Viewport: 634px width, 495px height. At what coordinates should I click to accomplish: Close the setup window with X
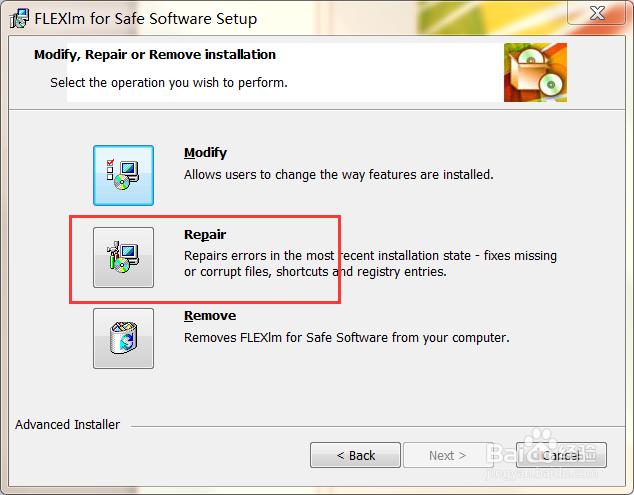[597, 13]
